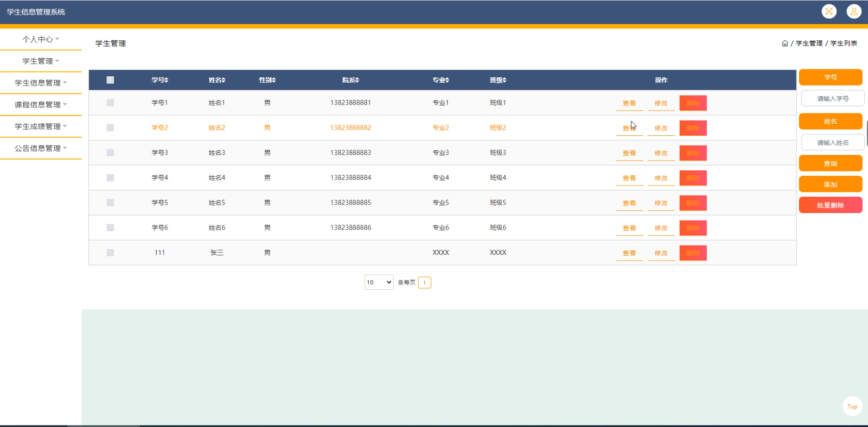Image resolution: width=868 pixels, height=427 pixels.
Task: View details of row 学号6
Action: 629,228
